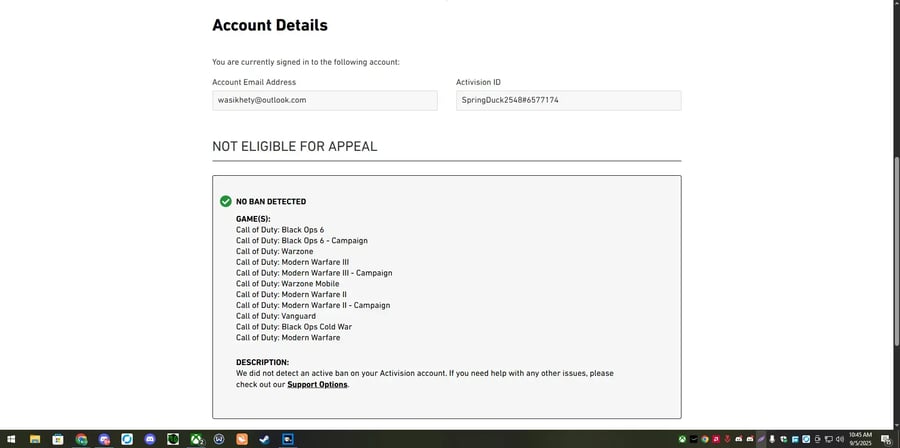Open the Steam app in the taskbar
Image resolution: width=900 pixels, height=448 pixels.
coord(264,439)
